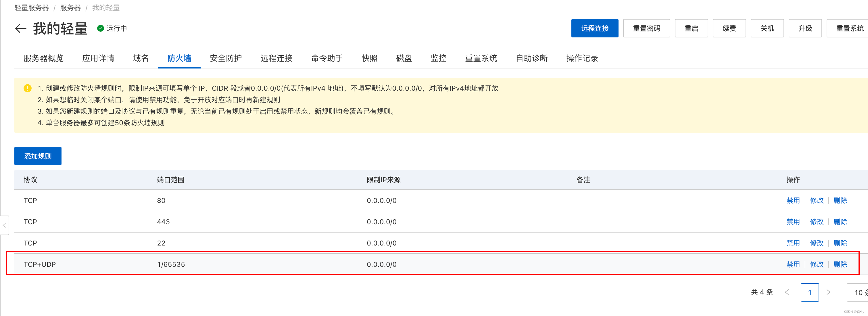Screen dimensions: 868x316
Task: Click the 操作 column header
Action: click(793, 180)
